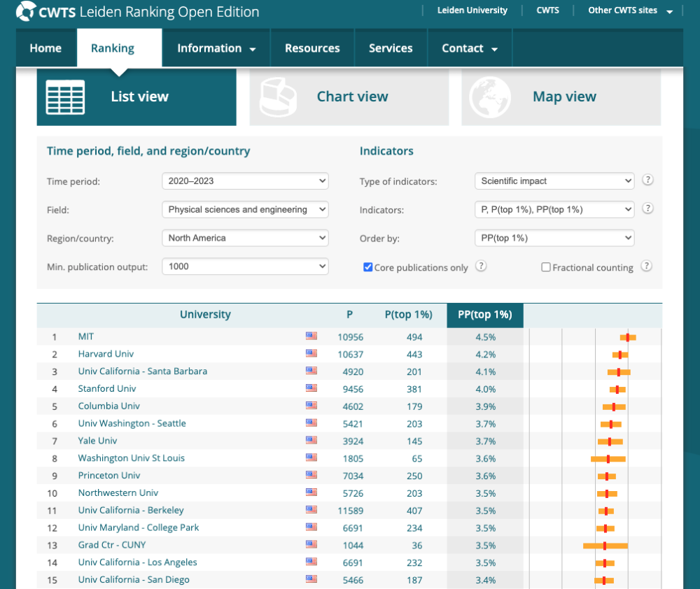700x589 pixels.
Task: Uncheck Core publications only checkbox
Action: point(368,267)
